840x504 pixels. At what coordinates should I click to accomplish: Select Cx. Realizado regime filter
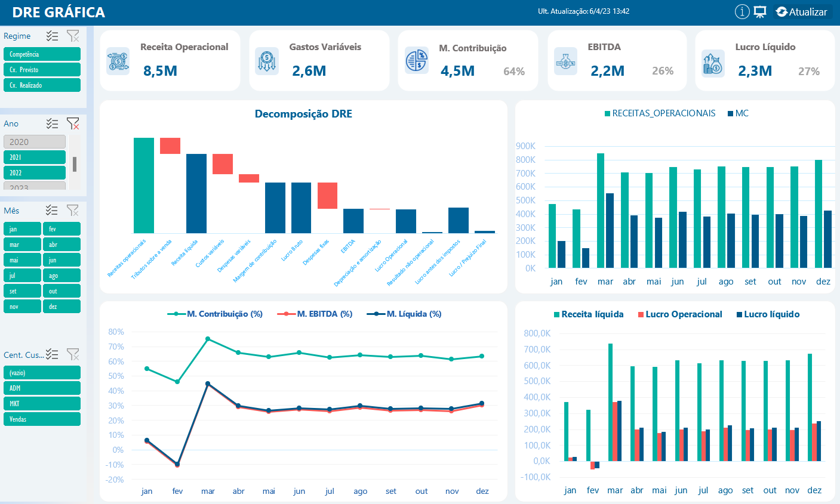point(42,85)
